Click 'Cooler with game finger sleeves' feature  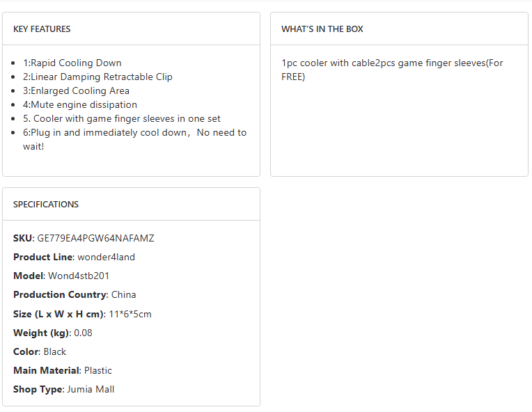(122, 118)
